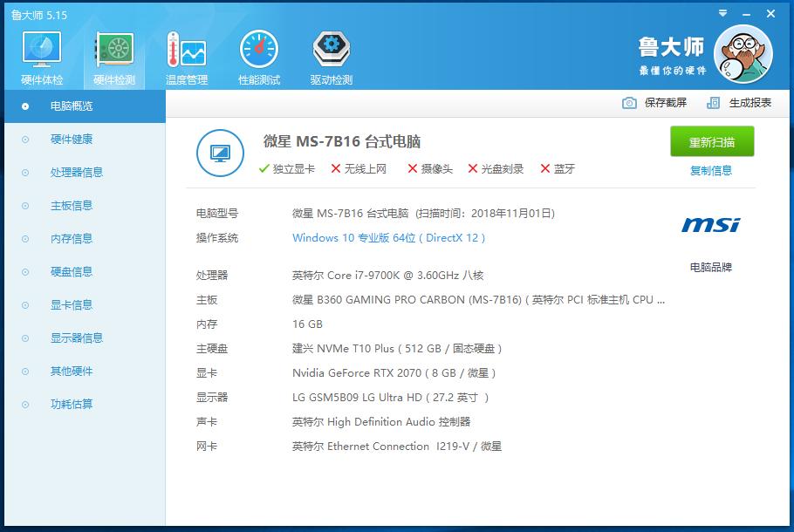Open 内存信息 memory information

pyautogui.click(x=70, y=238)
